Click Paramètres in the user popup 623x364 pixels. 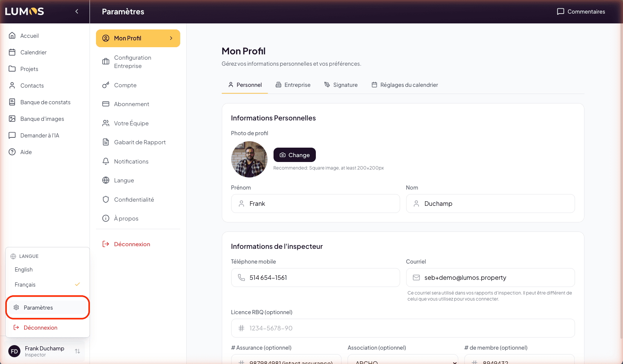coord(48,307)
